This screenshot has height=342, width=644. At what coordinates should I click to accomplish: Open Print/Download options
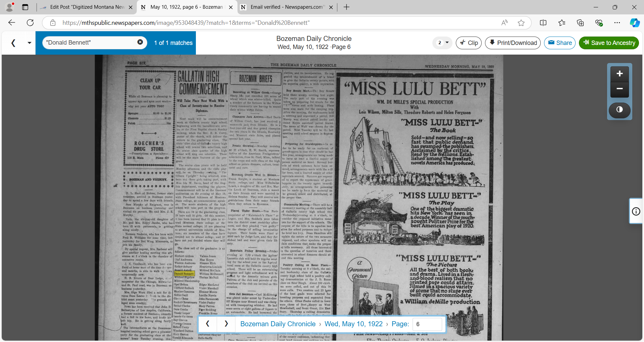tap(513, 43)
